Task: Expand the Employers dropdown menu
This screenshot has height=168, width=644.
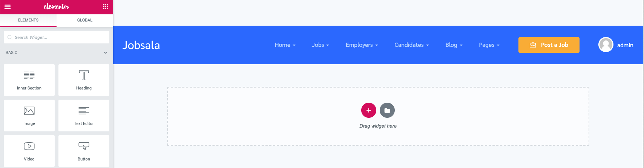Action: [362, 45]
